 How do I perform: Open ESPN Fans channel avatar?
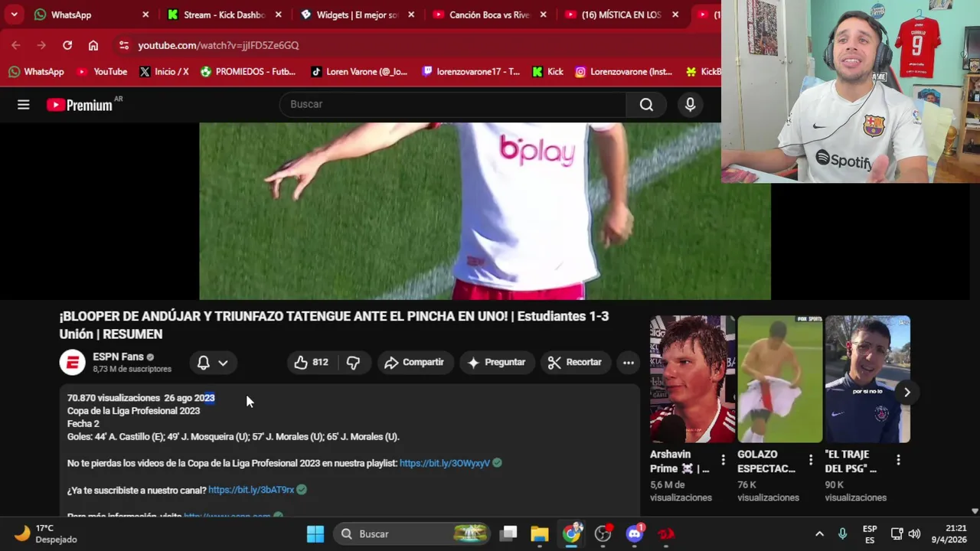click(x=73, y=362)
